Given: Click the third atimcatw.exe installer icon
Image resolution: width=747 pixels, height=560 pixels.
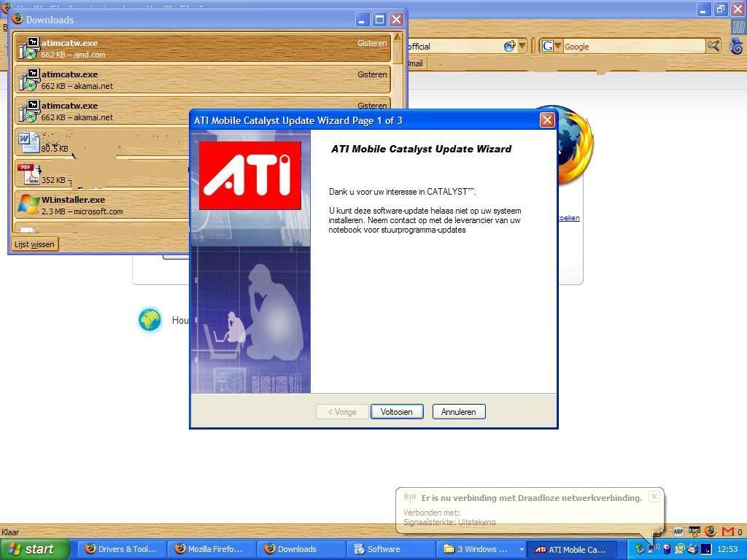Looking at the screenshot, I should (x=28, y=111).
